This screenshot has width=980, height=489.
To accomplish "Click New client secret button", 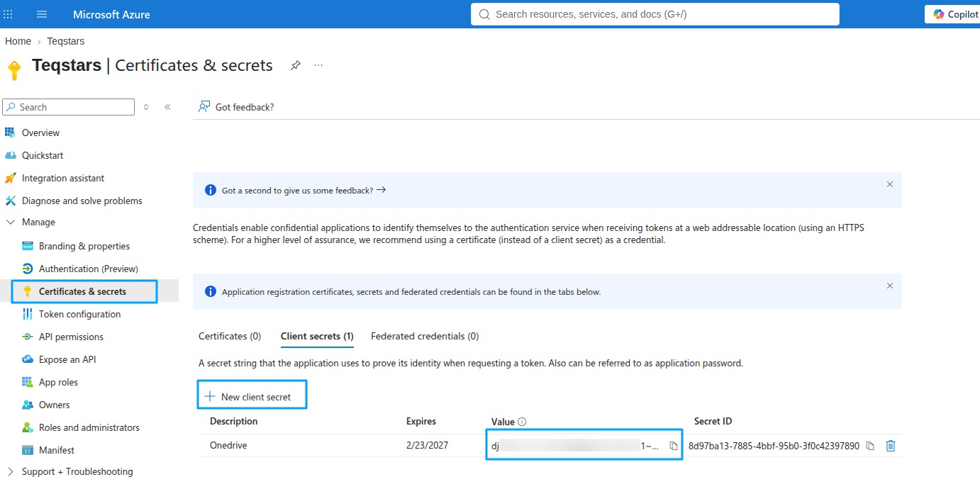I will pyautogui.click(x=252, y=395).
